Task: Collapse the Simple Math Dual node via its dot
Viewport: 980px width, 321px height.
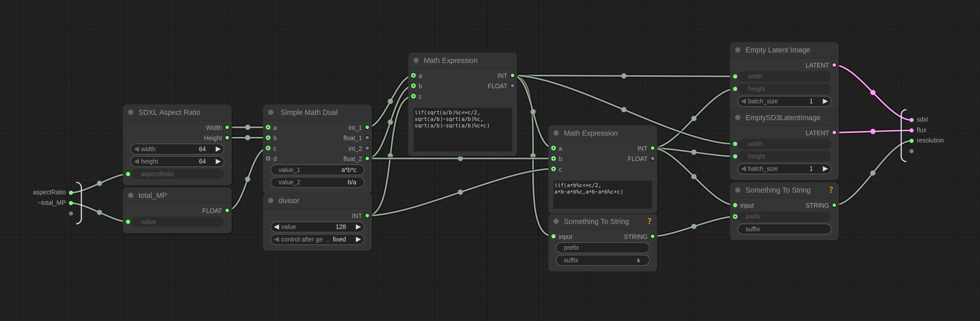Action: click(271, 112)
